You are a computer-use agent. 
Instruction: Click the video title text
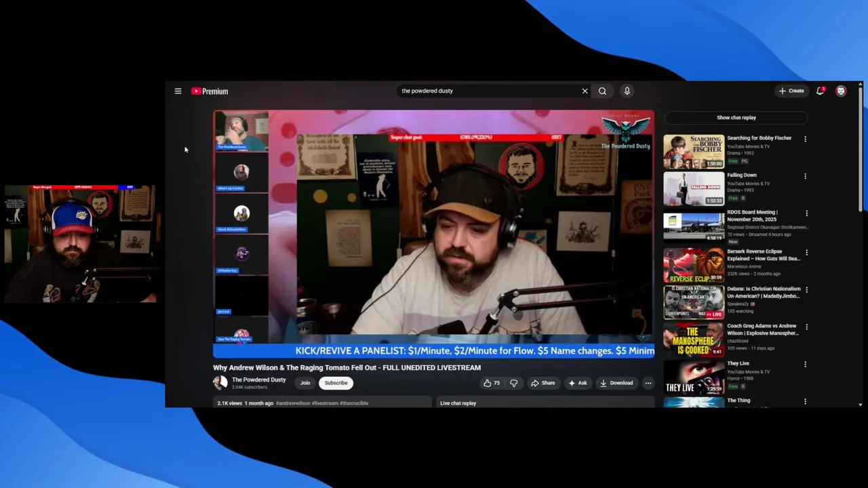point(347,367)
